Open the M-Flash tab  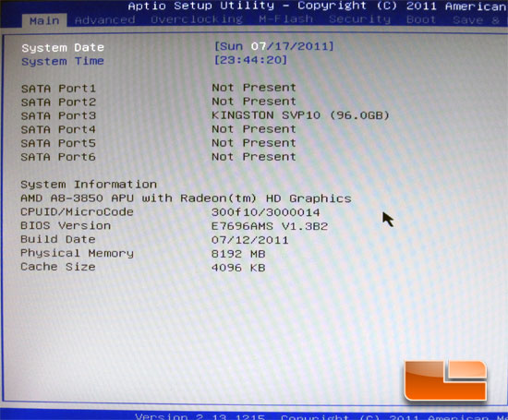[x=285, y=19]
